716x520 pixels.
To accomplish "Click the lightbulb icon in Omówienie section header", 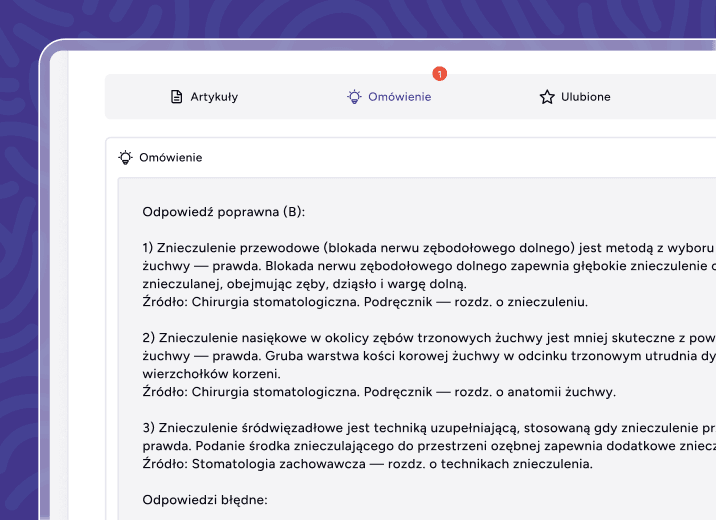I will coord(126,158).
